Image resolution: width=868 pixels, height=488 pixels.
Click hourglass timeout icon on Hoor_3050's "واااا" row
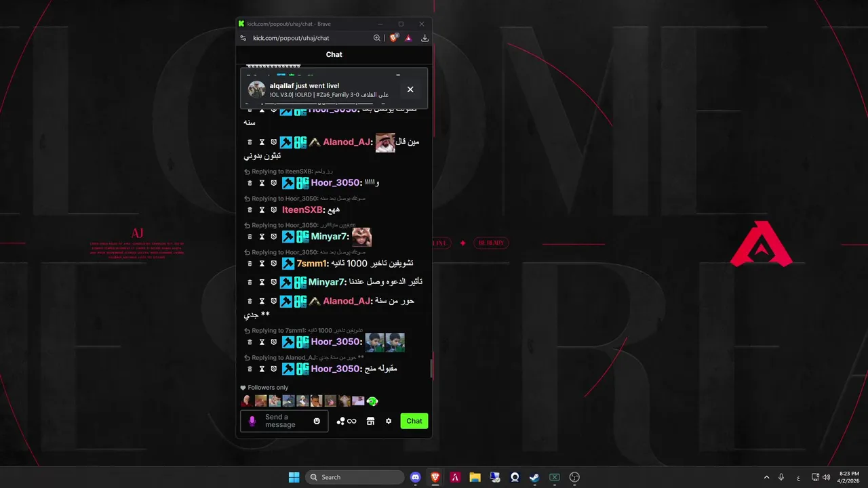point(262,183)
